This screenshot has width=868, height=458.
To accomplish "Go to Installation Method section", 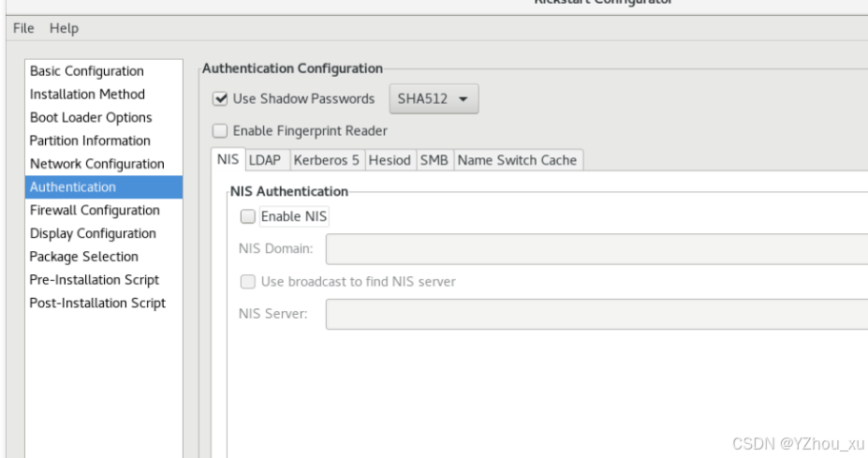I will point(87,95).
